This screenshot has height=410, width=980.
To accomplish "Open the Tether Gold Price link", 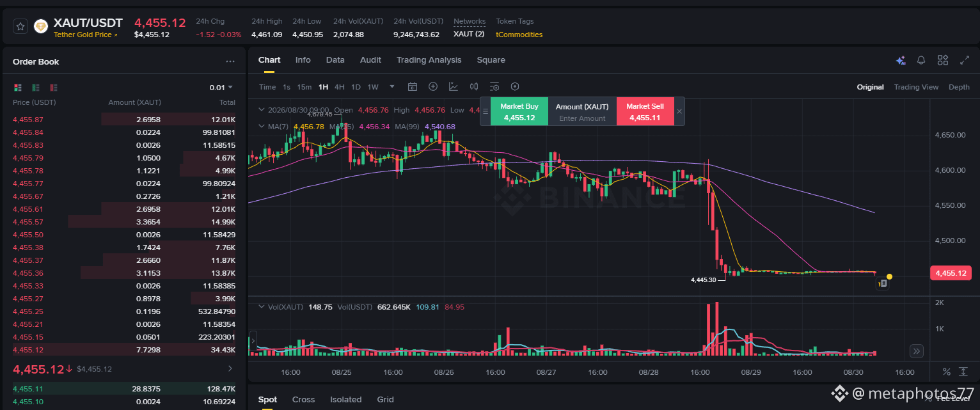I will point(86,35).
